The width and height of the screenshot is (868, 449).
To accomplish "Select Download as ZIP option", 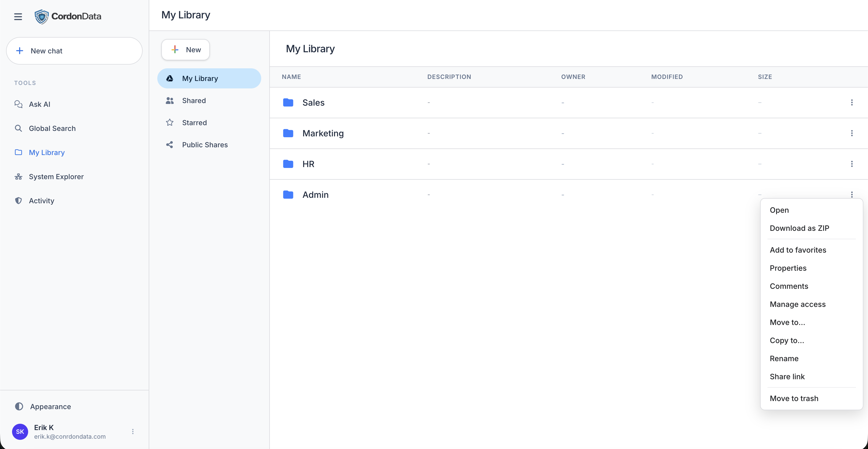I will coord(799,228).
